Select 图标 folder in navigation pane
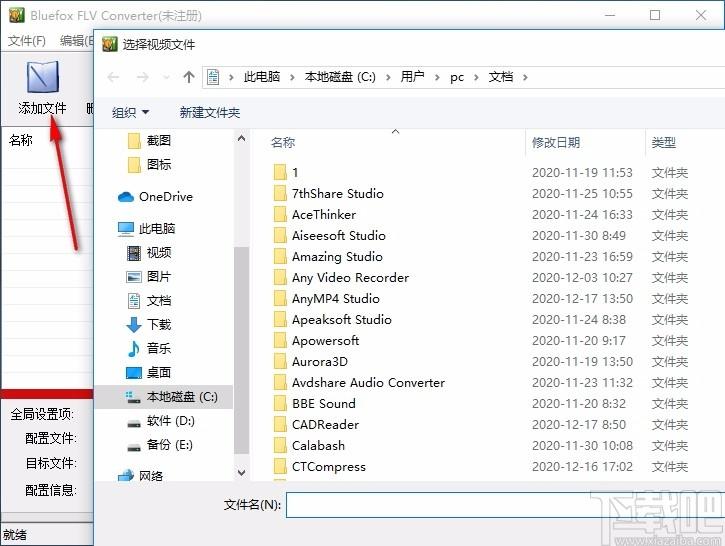Image resolution: width=725 pixels, height=546 pixels. click(x=149, y=164)
